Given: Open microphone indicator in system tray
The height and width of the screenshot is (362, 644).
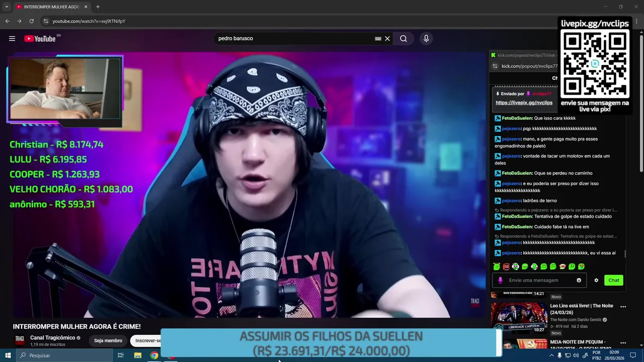Looking at the screenshot, I should pos(559,355).
